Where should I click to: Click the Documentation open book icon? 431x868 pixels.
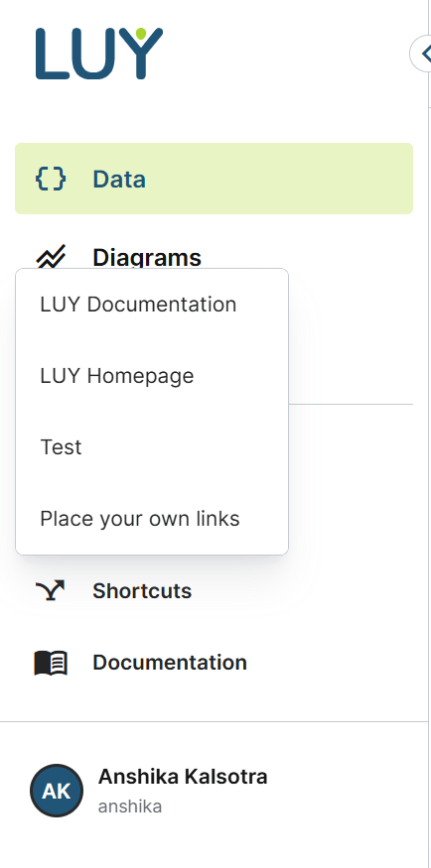pyautogui.click(x=51, y=663)
